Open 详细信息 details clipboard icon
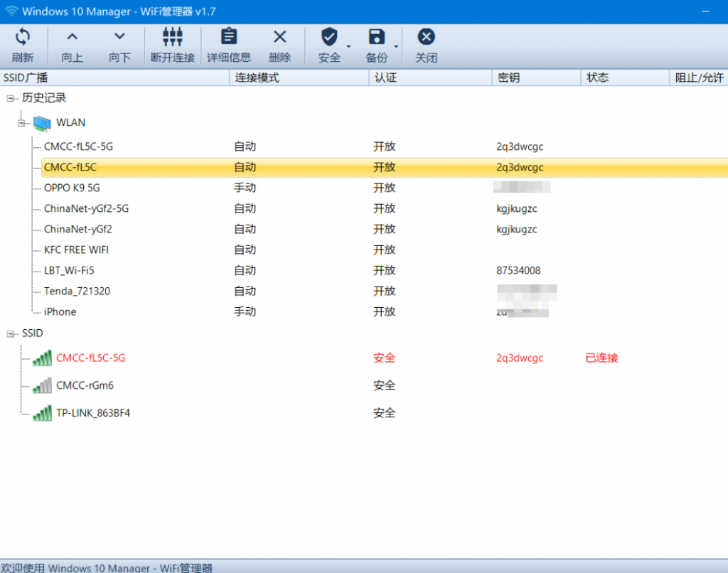 (228, 37)
